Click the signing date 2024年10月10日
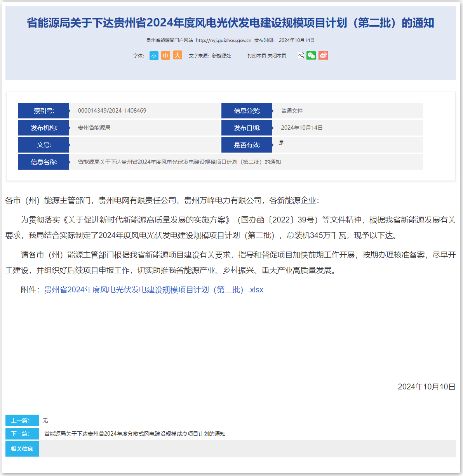 click(x=426, y=387)
